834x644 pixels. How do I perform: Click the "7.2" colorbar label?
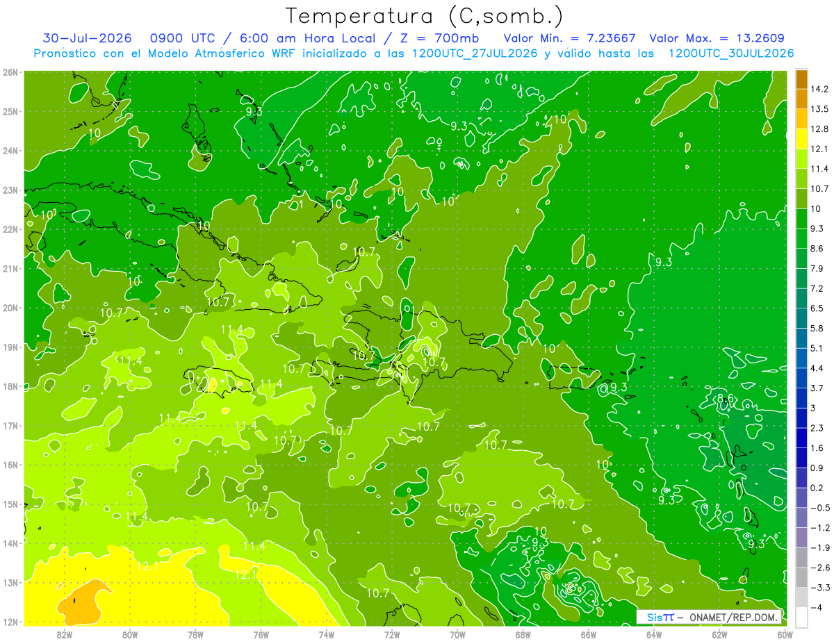coord(816,288)
